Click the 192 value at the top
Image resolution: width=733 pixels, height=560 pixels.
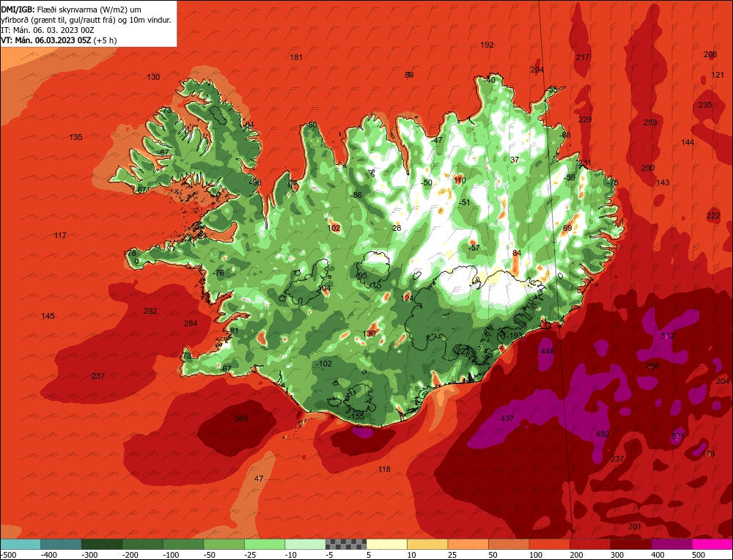click(x=487, y=45)
